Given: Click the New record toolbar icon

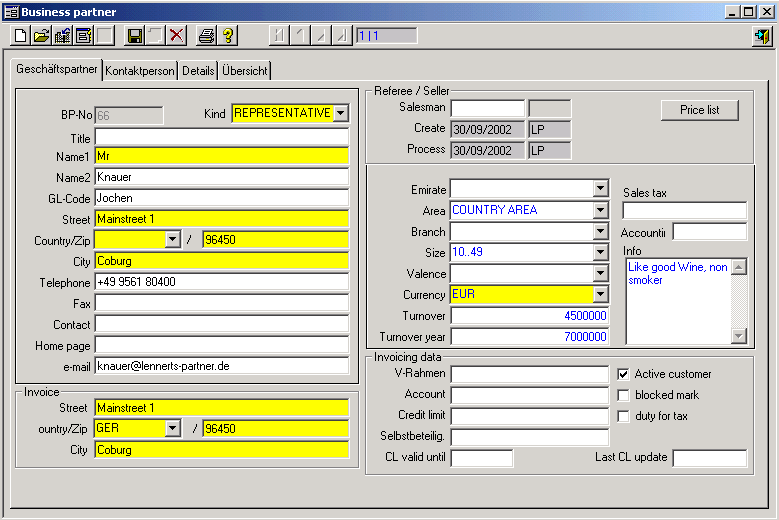Looking at the screenshot, I should pos(20,36).
